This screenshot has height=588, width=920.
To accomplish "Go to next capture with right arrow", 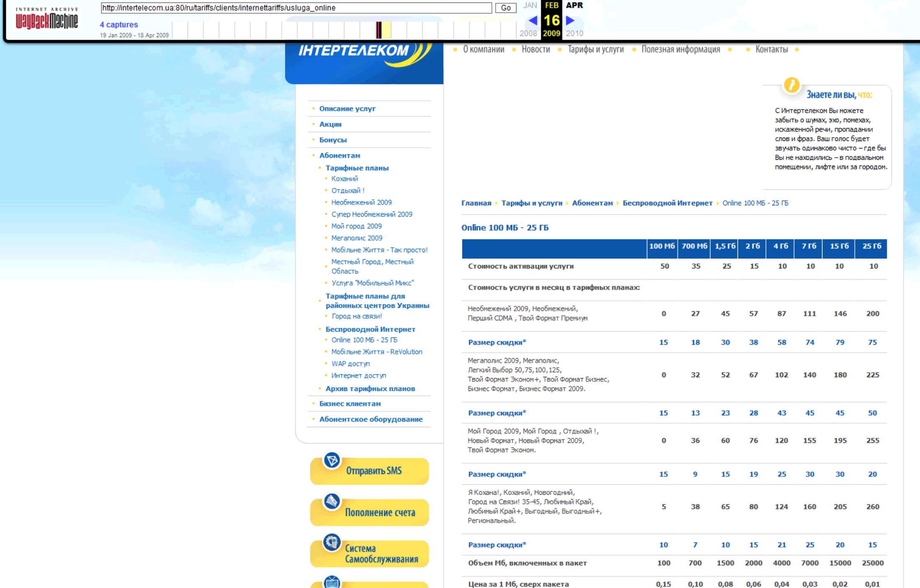I will (x=570, y=20).
